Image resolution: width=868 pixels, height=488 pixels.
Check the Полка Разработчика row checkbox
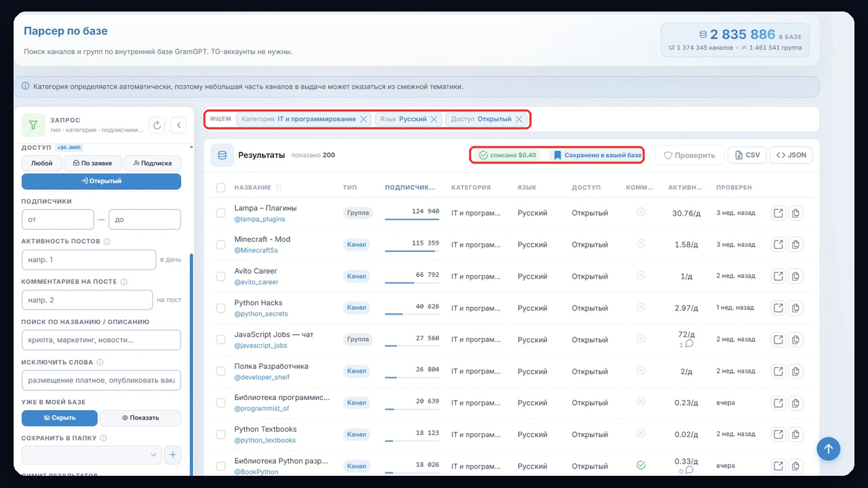click(220, 371)
